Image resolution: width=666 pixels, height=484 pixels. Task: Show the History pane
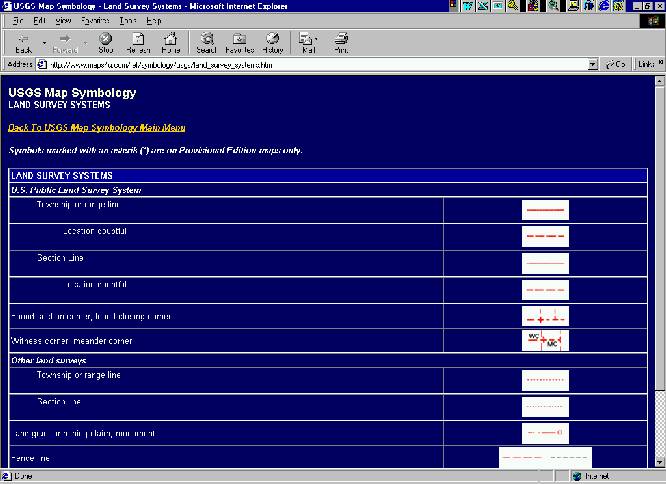(x=273, y=42)
